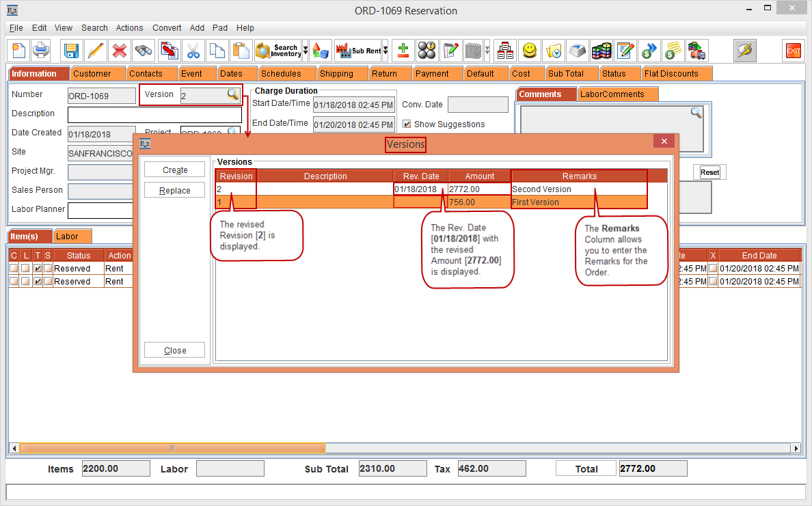Expand the Sub Rent dropdown arrow
Image resolution: width=812 pixels, height=506 pixels.
(x=385, y=51)
